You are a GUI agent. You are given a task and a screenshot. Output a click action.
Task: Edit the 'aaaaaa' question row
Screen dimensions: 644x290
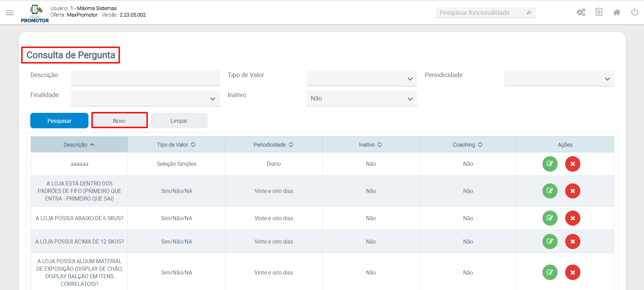550,164
